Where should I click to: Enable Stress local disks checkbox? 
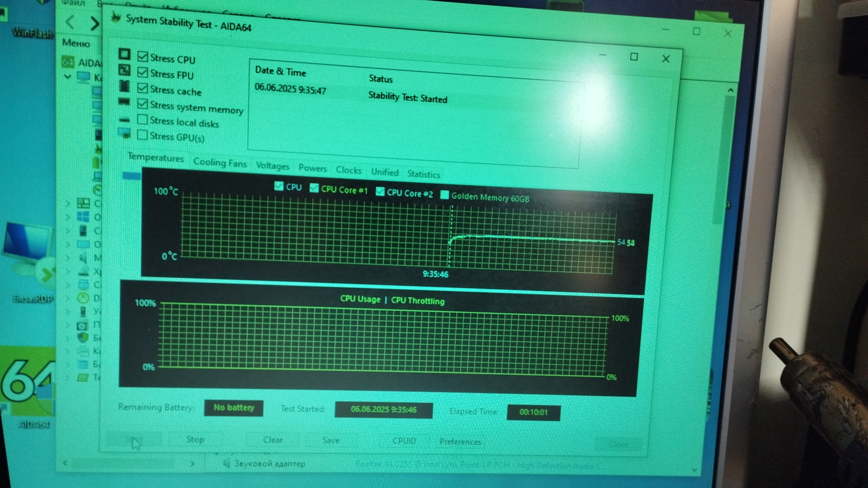tap(142, 119)
